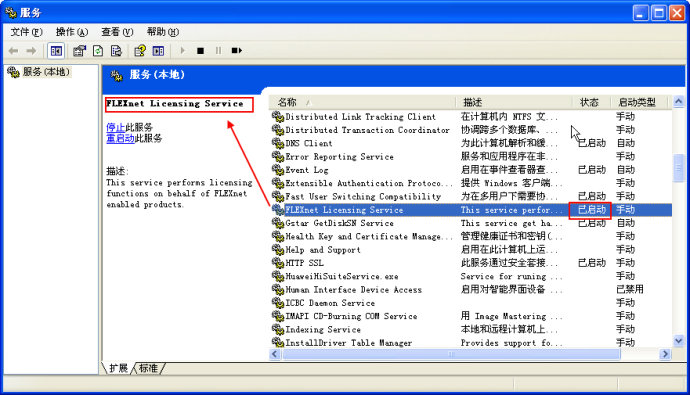Click 已禁用 startup type of Human Interface Device
690x395 pixels.
[x=630, y=289]
